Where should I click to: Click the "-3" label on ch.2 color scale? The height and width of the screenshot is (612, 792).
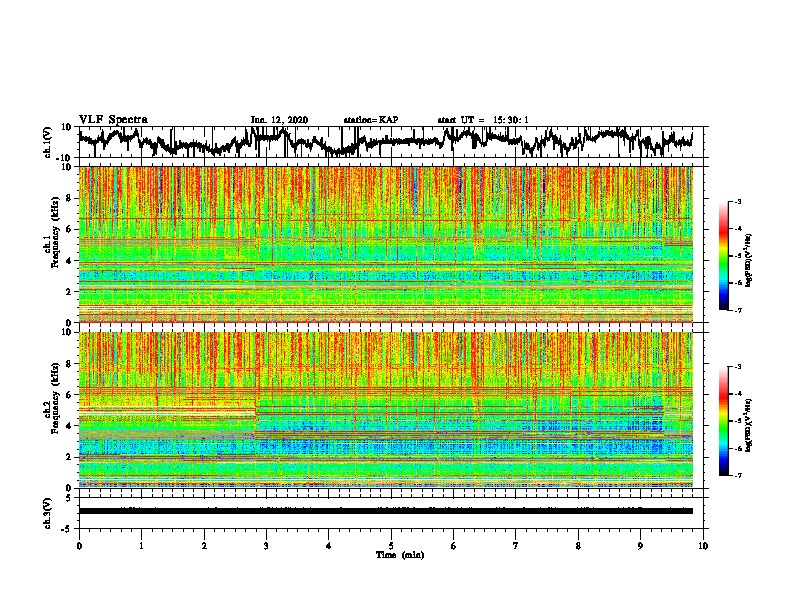click(737, 367)
